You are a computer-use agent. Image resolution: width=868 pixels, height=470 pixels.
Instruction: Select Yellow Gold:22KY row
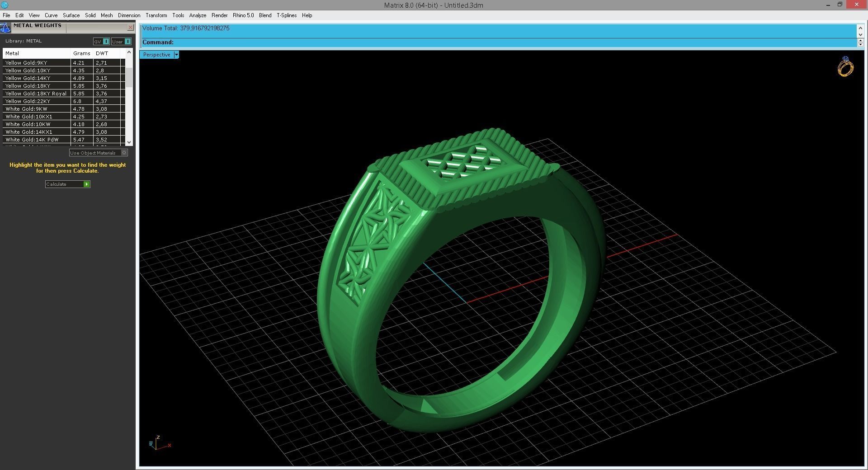click(64, 101)
